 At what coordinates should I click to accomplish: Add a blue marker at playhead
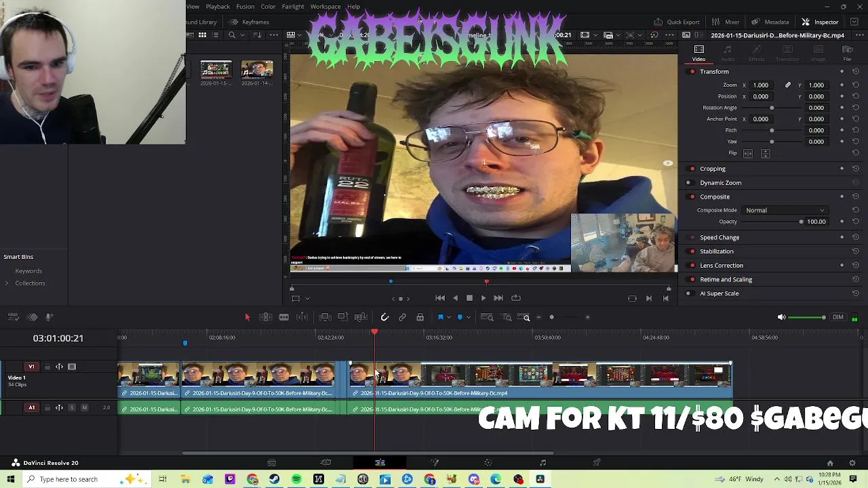tap(460, 317)
